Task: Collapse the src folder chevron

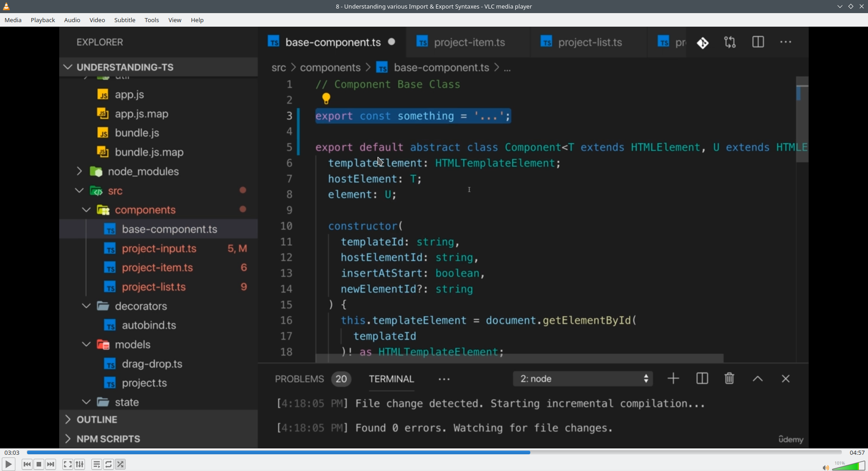Action: 80,191
